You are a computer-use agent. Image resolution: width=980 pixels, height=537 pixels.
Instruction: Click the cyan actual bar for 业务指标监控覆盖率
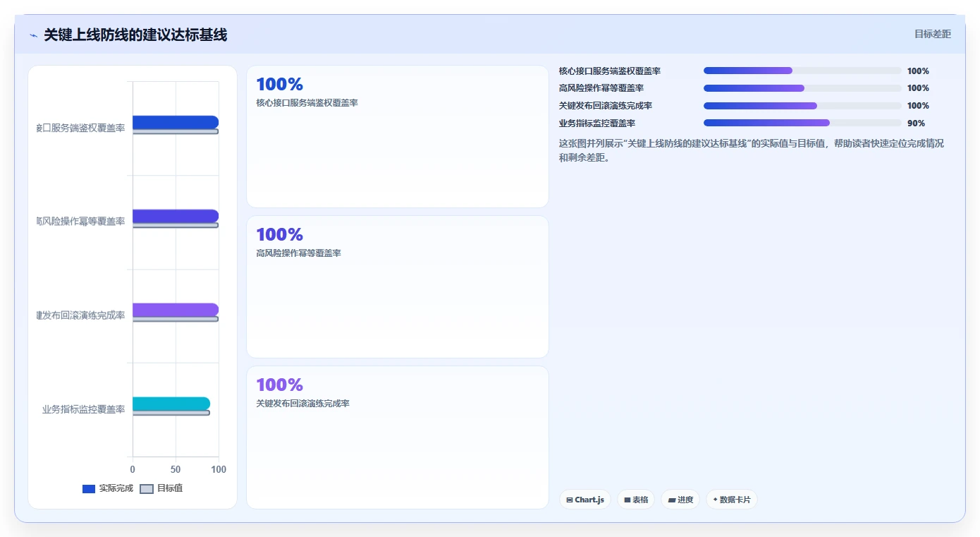pos(171,404)
